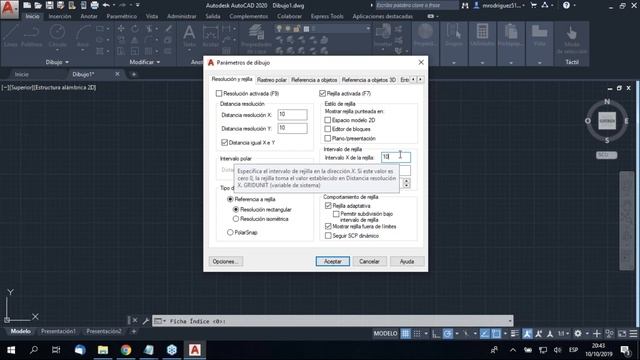640x360 pixels.
Task: Uncheck Rejilla activada (F7) checkbox
Action: tap(322, 93)
